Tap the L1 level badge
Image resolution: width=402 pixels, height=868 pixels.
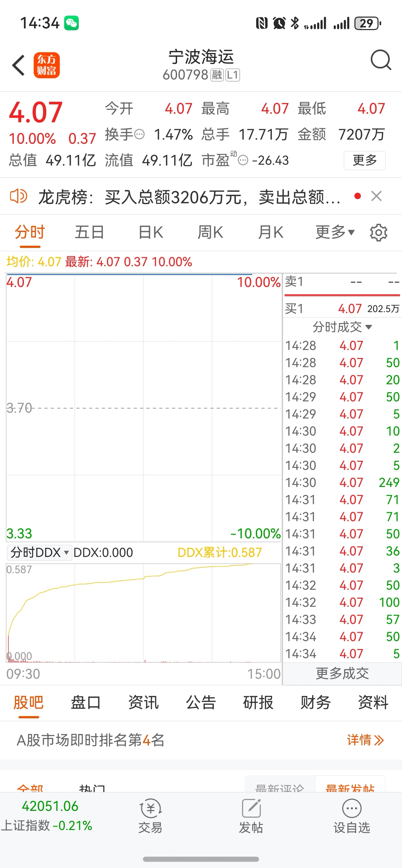(233, 75)
